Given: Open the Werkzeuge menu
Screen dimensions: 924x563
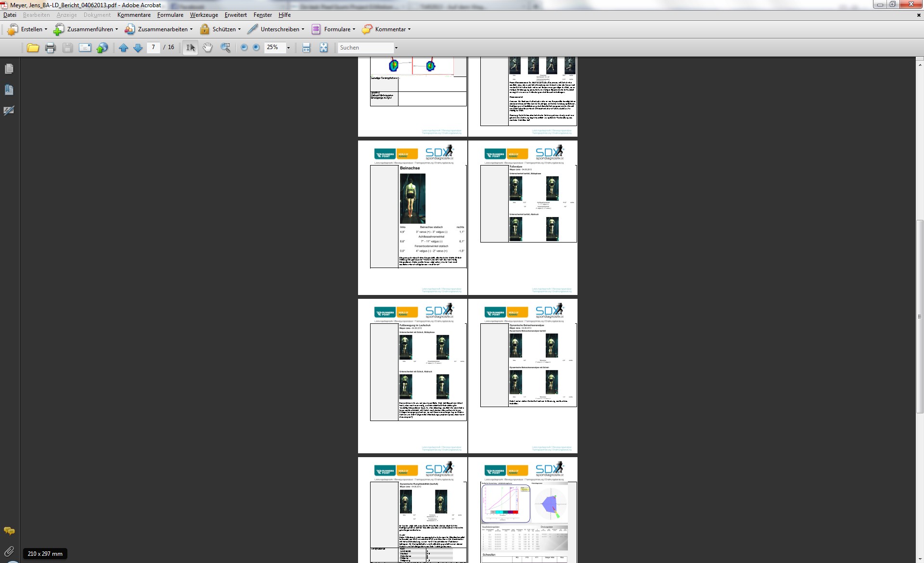Looking at the screenshot, I should (x=204, y=15).
